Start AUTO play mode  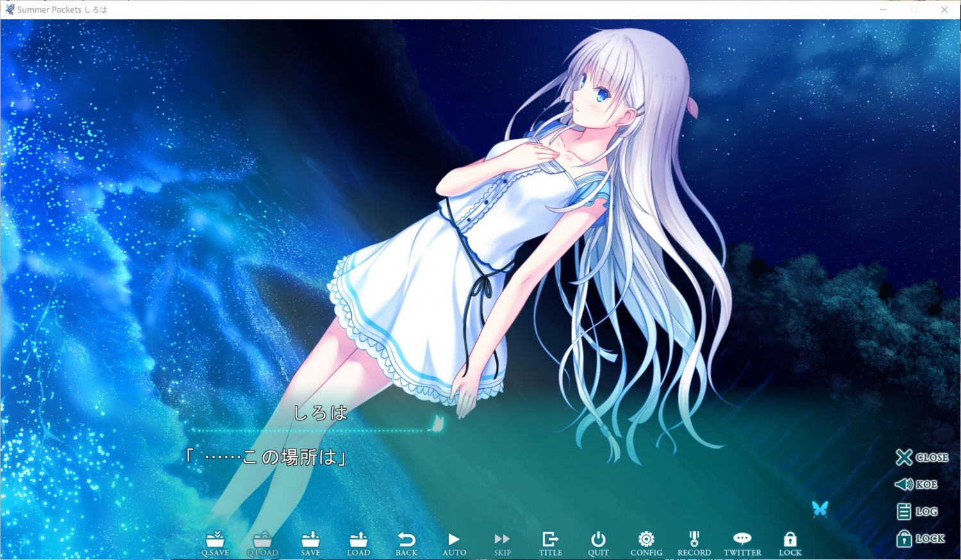[454, 544]
